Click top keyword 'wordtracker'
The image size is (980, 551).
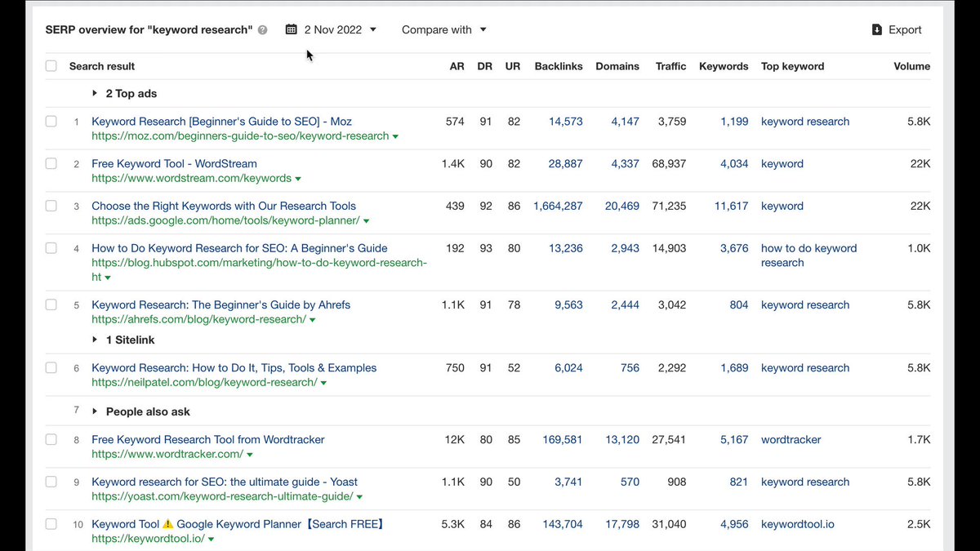click(x=791, y=440)
